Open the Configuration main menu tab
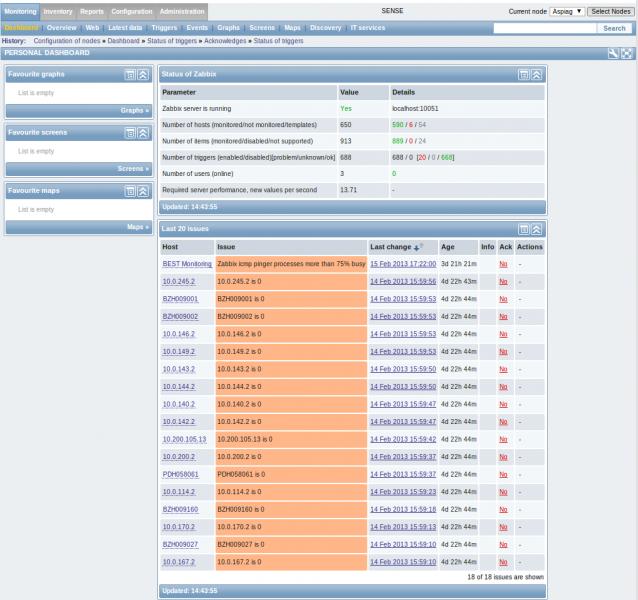The image size is (638, 600). point(132,10)
